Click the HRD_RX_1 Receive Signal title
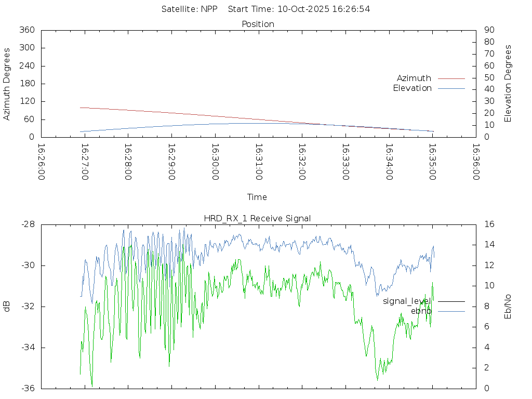 pos(257,219)
